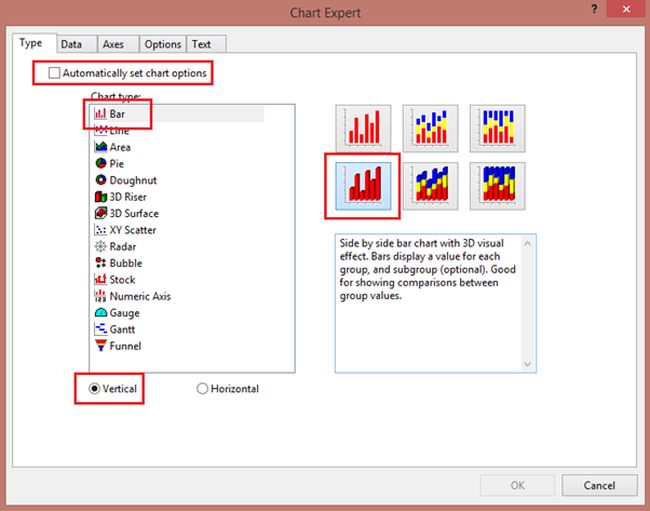Choose the flat percent bar thumbnail
650x511 pixels.
[497, 128]
